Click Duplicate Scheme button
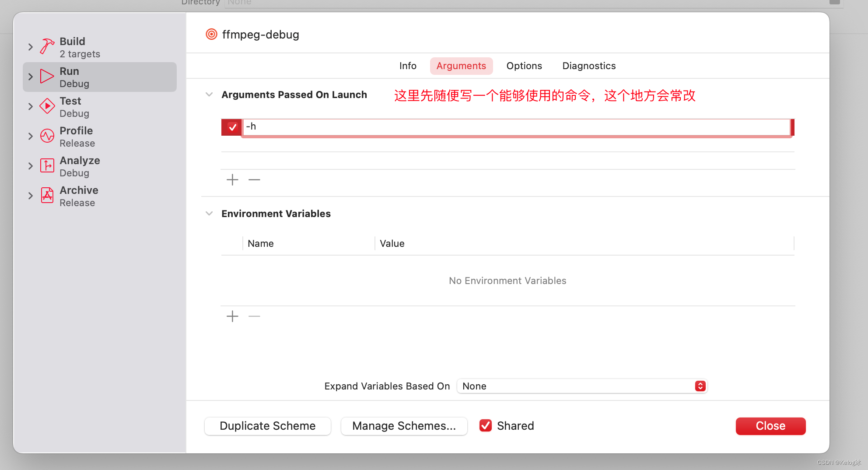868x470 pixels. pyautogui.click(x=268, y=426)
